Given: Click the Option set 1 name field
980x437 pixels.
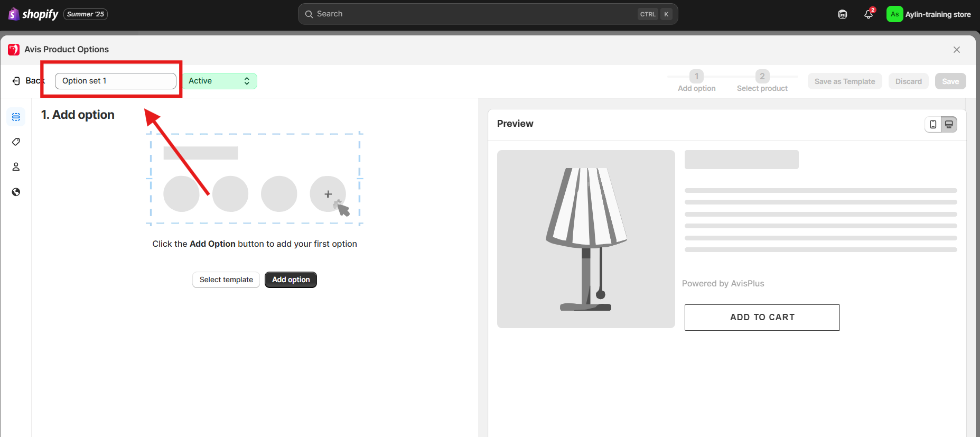Looking at the screenshot, I should click(x=116, y=81).
